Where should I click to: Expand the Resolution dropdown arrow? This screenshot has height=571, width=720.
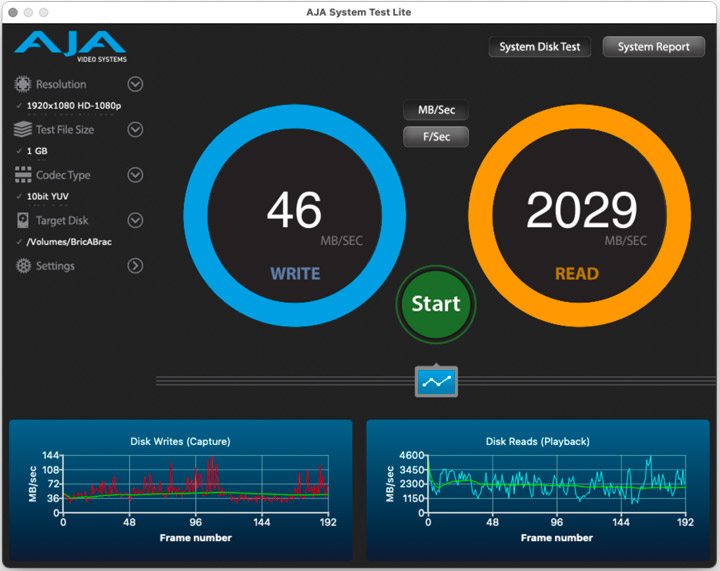pos(135,84)
